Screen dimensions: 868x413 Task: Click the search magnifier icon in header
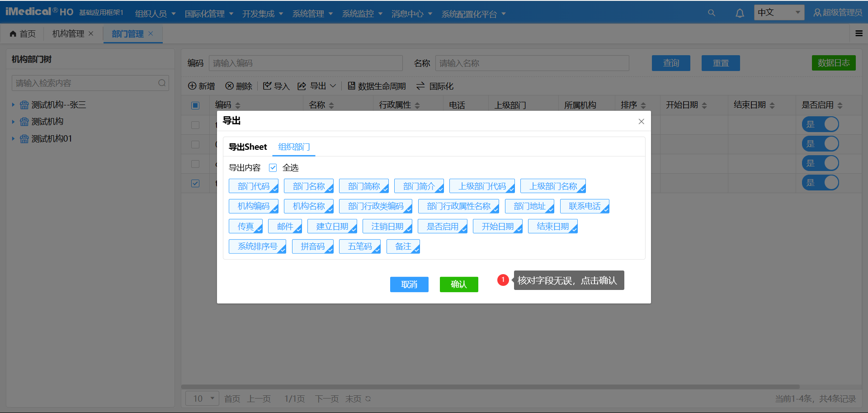(x=711, y=13)
